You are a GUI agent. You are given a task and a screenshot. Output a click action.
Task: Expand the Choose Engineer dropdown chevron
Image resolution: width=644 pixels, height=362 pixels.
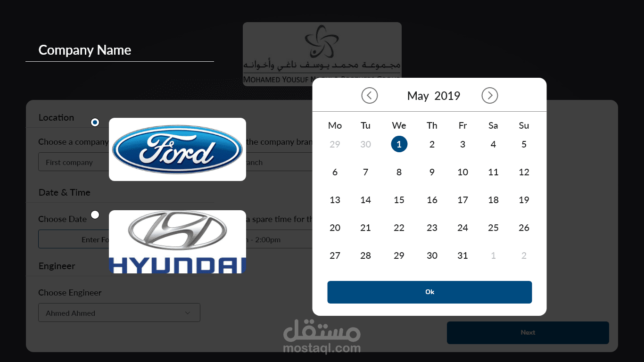188,313
